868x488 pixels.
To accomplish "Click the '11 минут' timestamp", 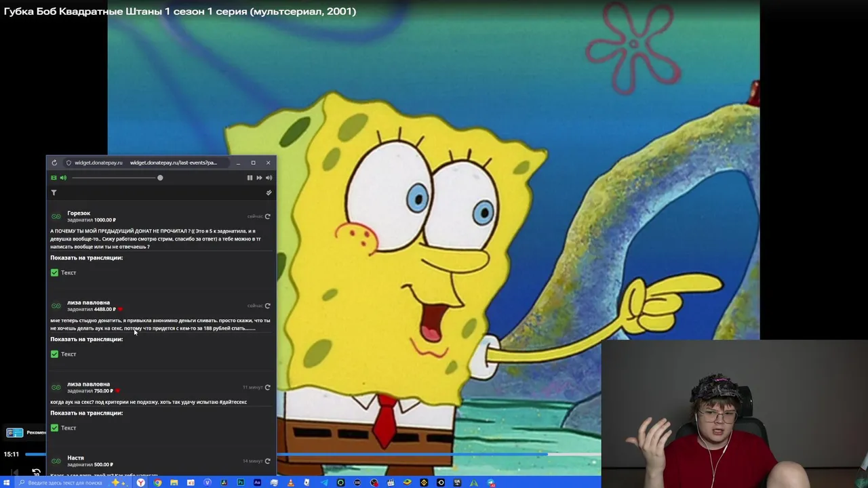I will click(x=252, y=387).
